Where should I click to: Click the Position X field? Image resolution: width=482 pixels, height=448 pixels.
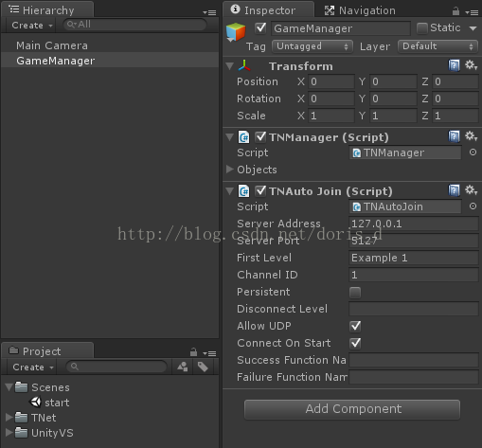click(331, 81)
